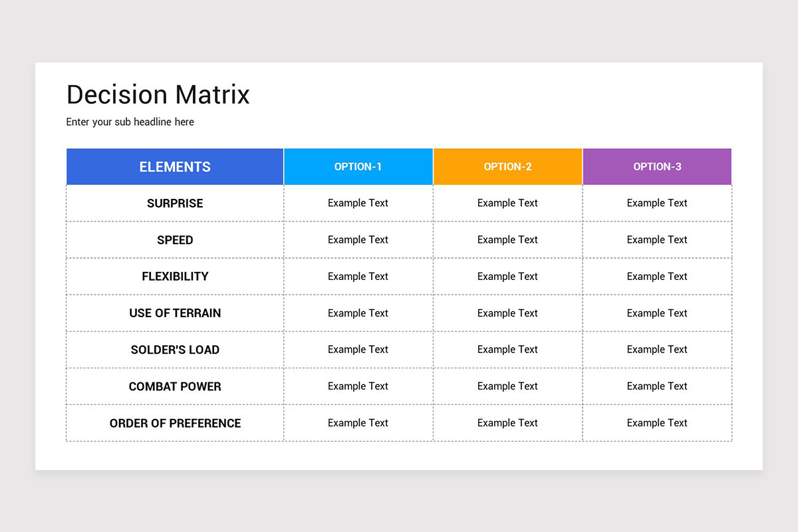
Task: Click the Decision Matrix title text
Action: tap(158, 95)
